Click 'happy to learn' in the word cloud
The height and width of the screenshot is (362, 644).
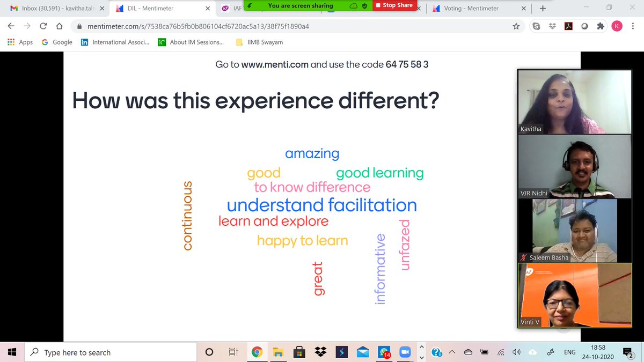coord(302,241)
